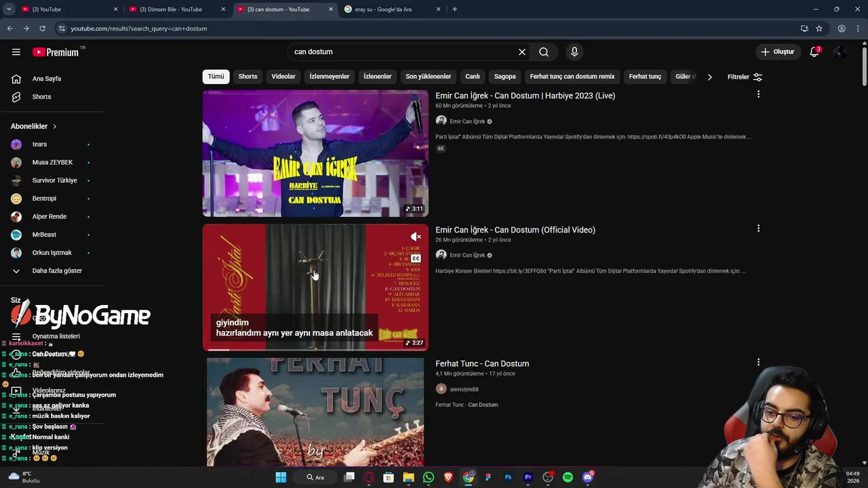Image resolution: width=868 pixels, height=488 pixels.
Task: Click the Oluştur create button
Action: tap(777, 52)
